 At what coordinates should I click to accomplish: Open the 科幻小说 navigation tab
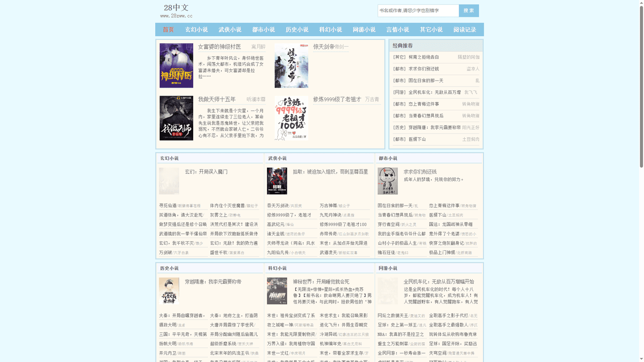coord(330,29)
